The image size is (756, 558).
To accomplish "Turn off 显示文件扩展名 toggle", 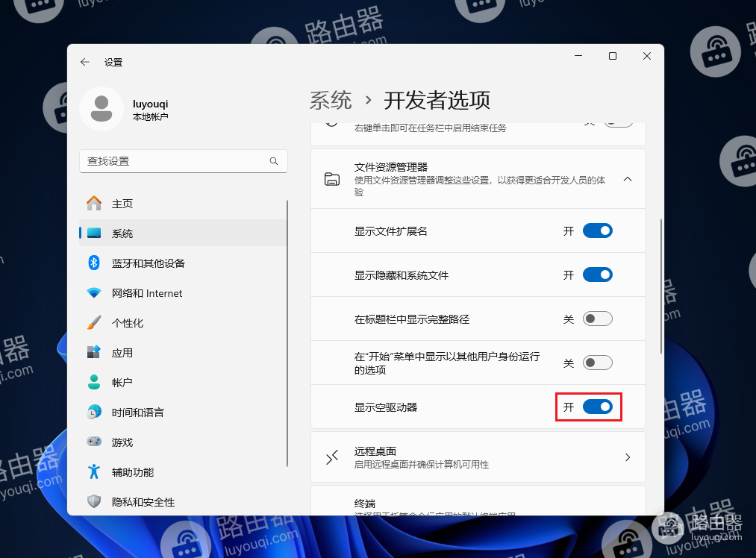I will pyautogui.click(x=597, y=231).
